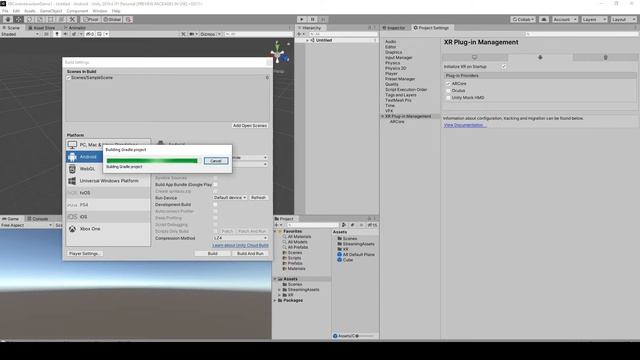Toggle the ARCore plug-in provider checkbox
640x360 pixels.
[x=448, y=83]
